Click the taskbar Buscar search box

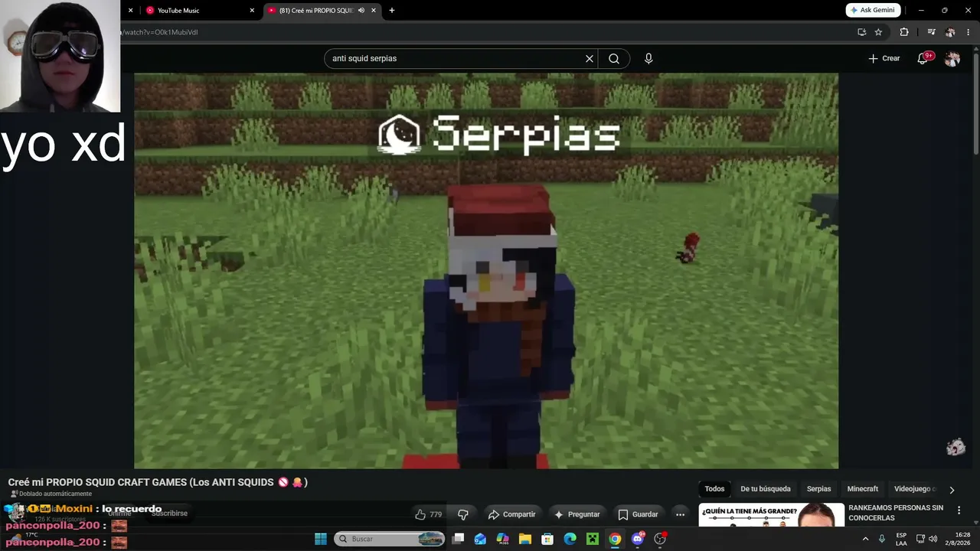(x=390, y=539)
